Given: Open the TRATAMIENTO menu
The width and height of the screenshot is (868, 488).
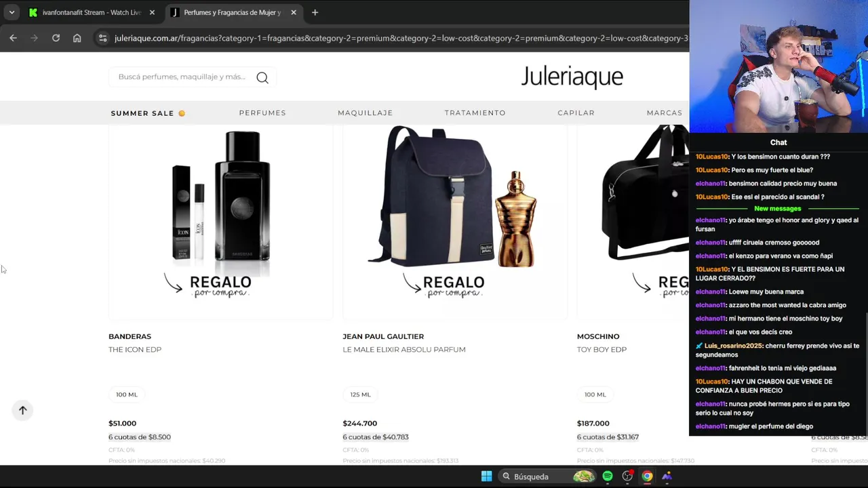Looking at the screenshot, I should [475, 113].
